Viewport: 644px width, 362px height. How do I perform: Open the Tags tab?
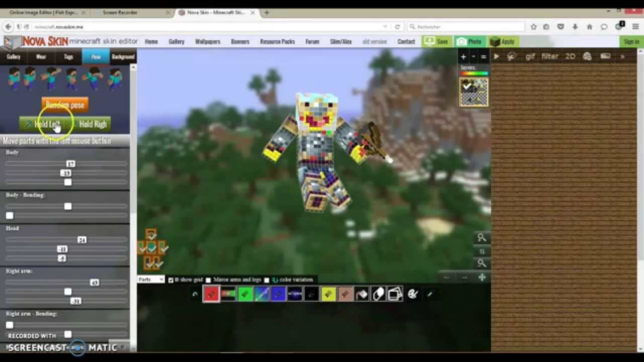[x=68, y=57]
